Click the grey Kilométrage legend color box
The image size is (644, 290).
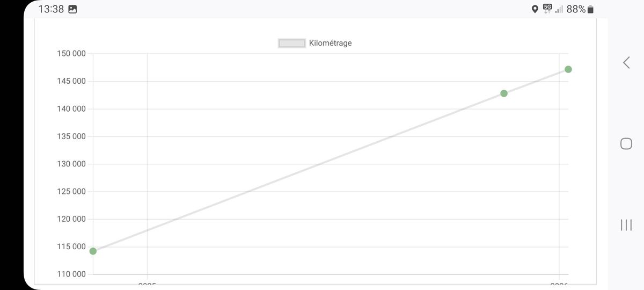[x=292, y=43]
